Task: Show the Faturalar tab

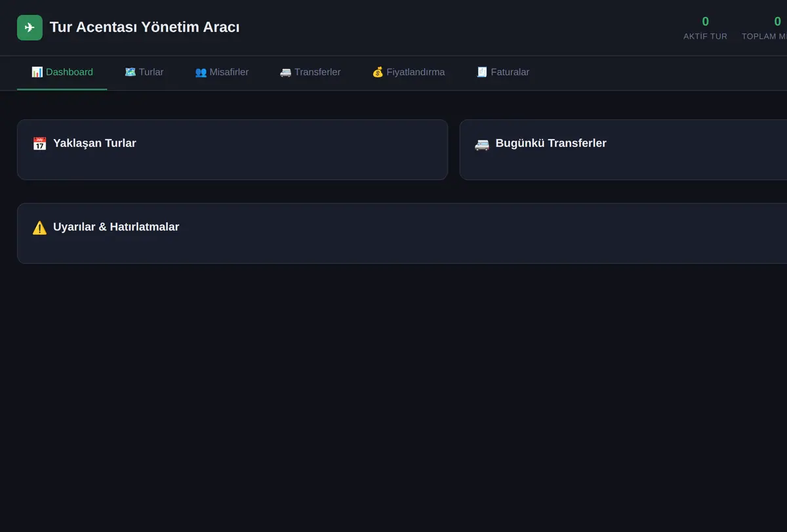Action: (x=502, y=72)
